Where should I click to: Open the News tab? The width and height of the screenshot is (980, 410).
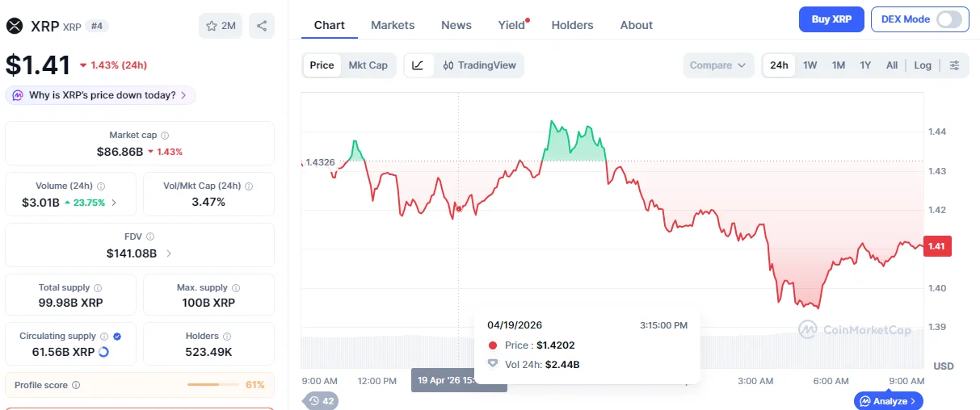(x=456, y=25)
